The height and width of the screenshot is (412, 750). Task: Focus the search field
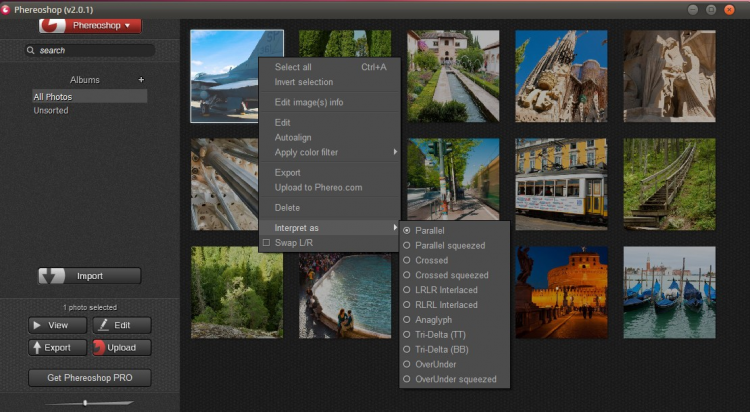pyautogui.click(x=90, y=50)
